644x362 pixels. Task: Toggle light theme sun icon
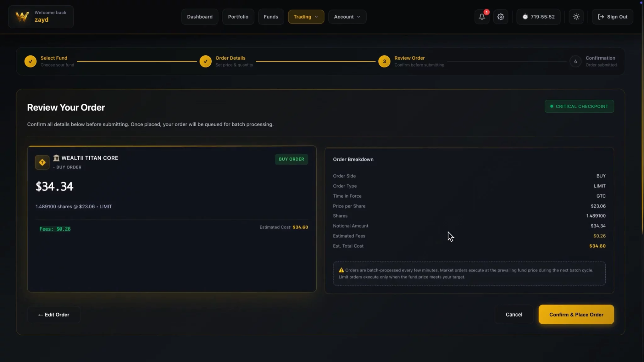point(576,17)
